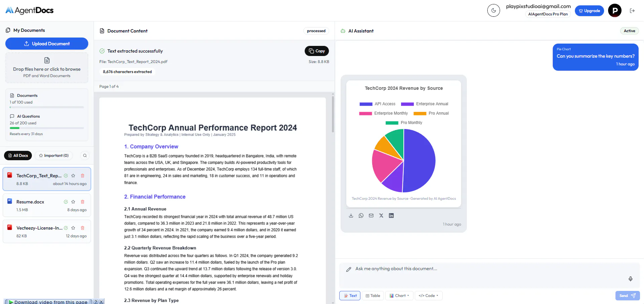Click AI Questions usage progress bar
The width and height of the screenshot is (644, 304).
click(47, 128)
